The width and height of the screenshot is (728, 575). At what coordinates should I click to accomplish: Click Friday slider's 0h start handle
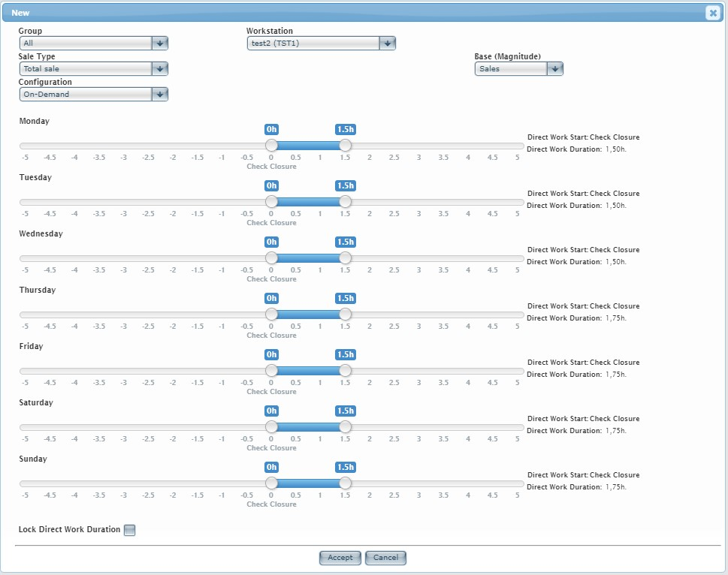[x=272, y=371]
